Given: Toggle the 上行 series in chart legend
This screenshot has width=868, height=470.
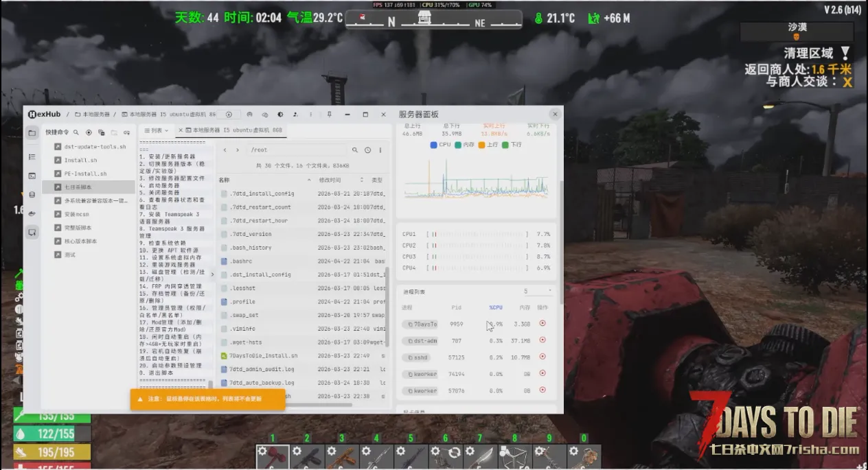Looking at the screenshot, I should pos(488,145).
